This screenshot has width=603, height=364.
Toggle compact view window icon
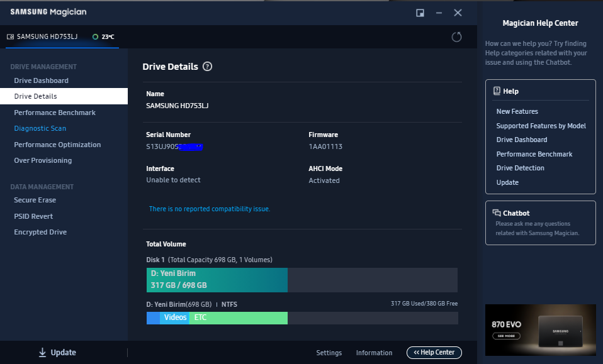click(x=420, y=13)
